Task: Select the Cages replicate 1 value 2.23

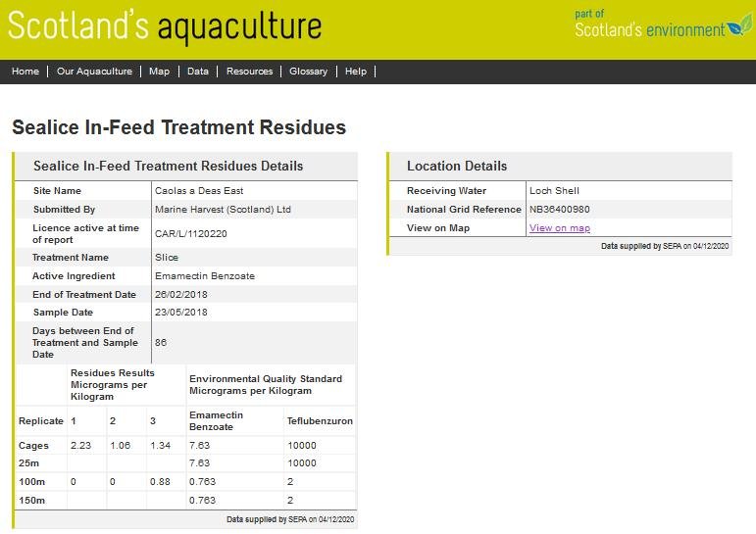Action: coord(80,445)
